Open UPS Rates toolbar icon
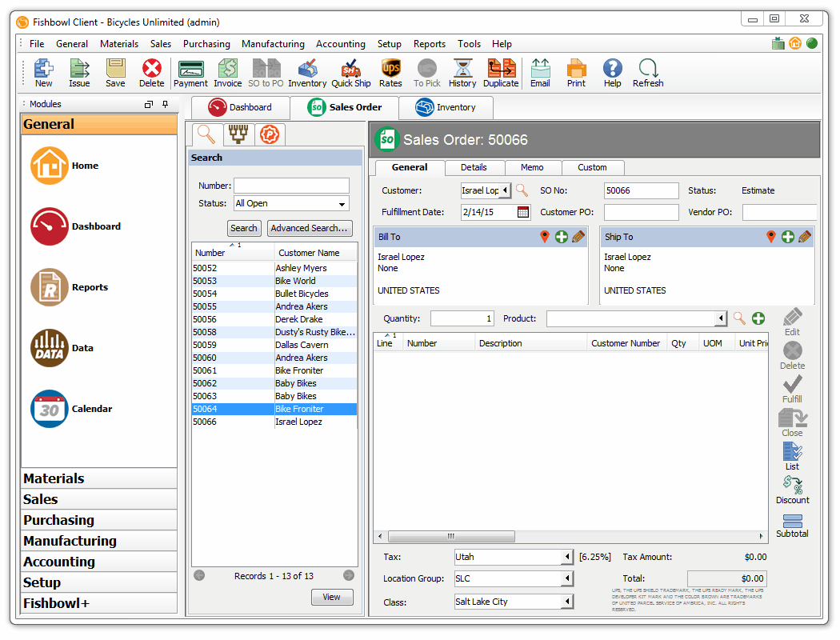This screenshot has height=640, width=840. (390, 74)
